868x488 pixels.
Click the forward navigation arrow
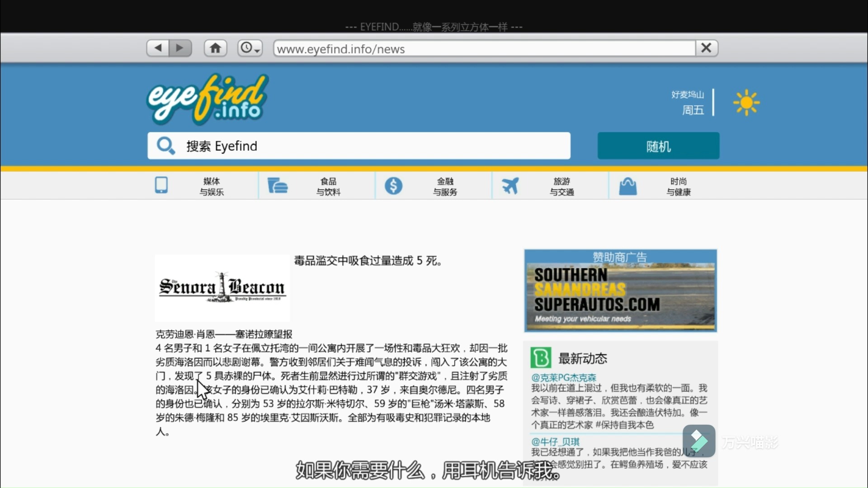[180, 48]
